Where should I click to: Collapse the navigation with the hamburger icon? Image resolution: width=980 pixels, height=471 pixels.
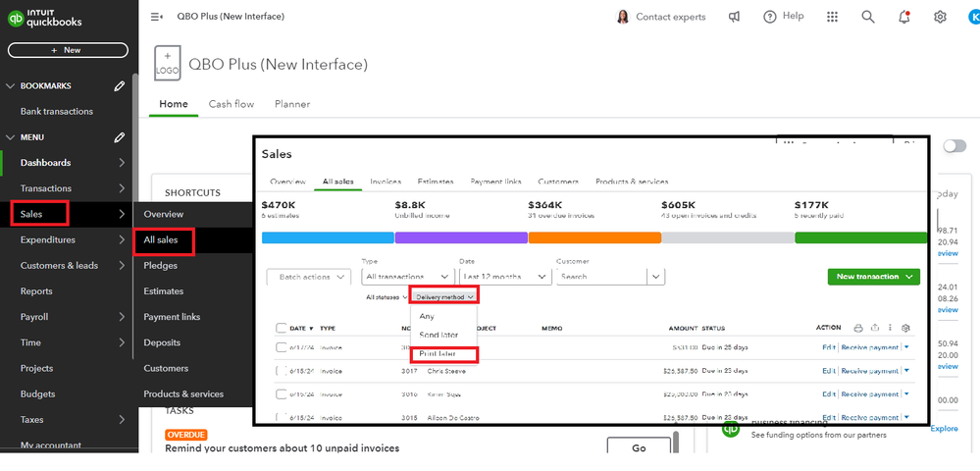pyautogui.click(x=156, y=17)
